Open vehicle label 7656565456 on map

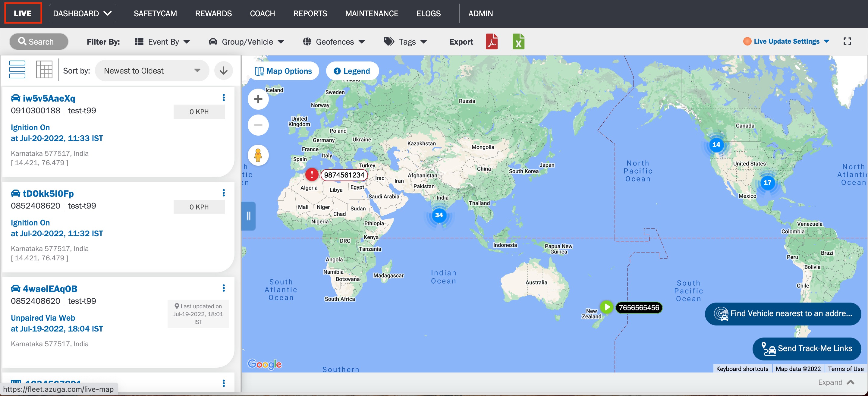click(x=639, y=307)
